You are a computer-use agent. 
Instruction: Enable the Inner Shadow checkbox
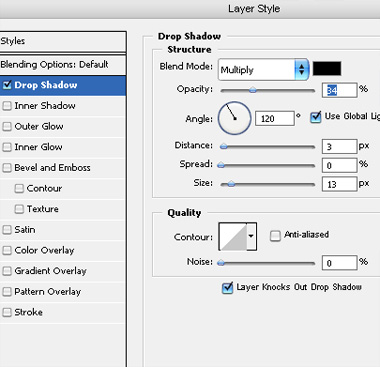point(7,106)
